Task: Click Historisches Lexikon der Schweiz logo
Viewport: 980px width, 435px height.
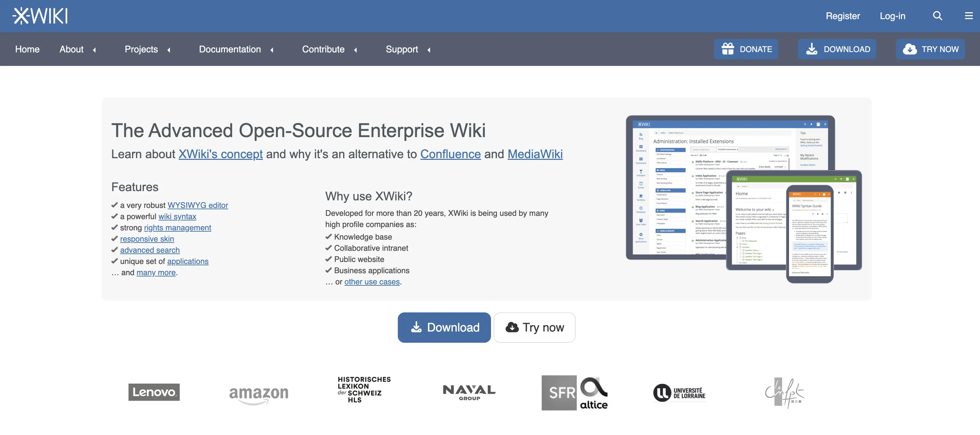Action: click(364, 389)
